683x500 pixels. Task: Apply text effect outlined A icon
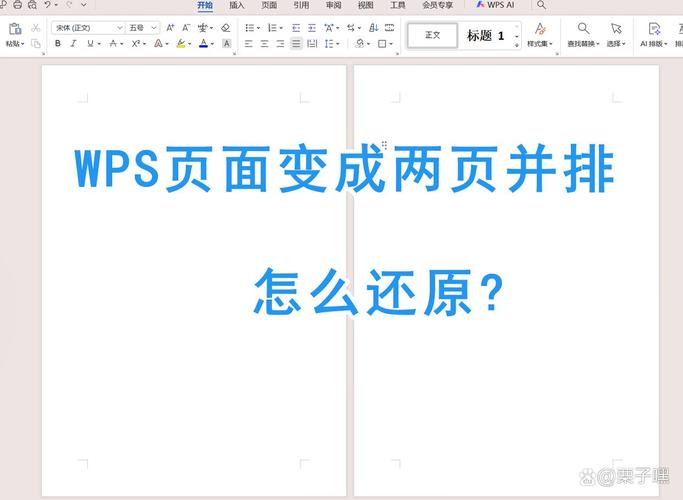(159, 44)
